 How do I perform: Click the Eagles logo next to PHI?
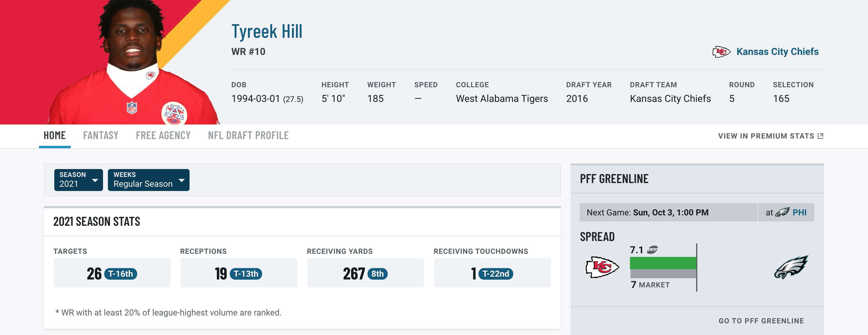click(782, 213)
